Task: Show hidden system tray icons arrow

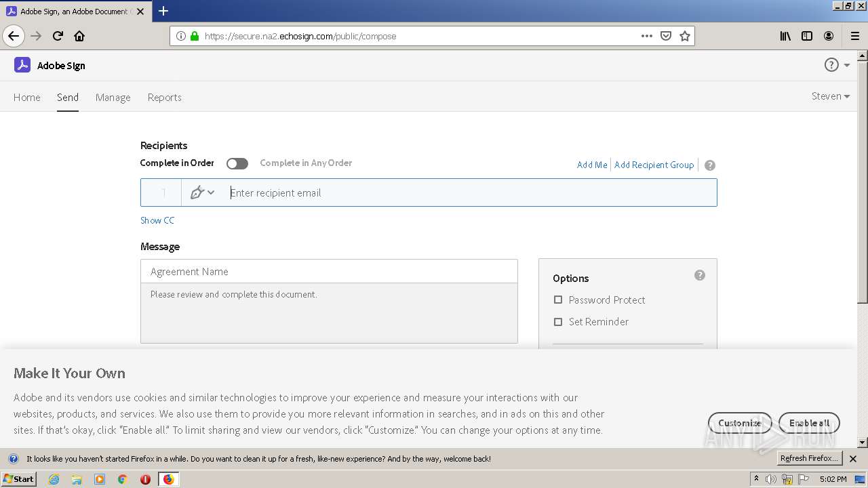Action: point(756,479)
